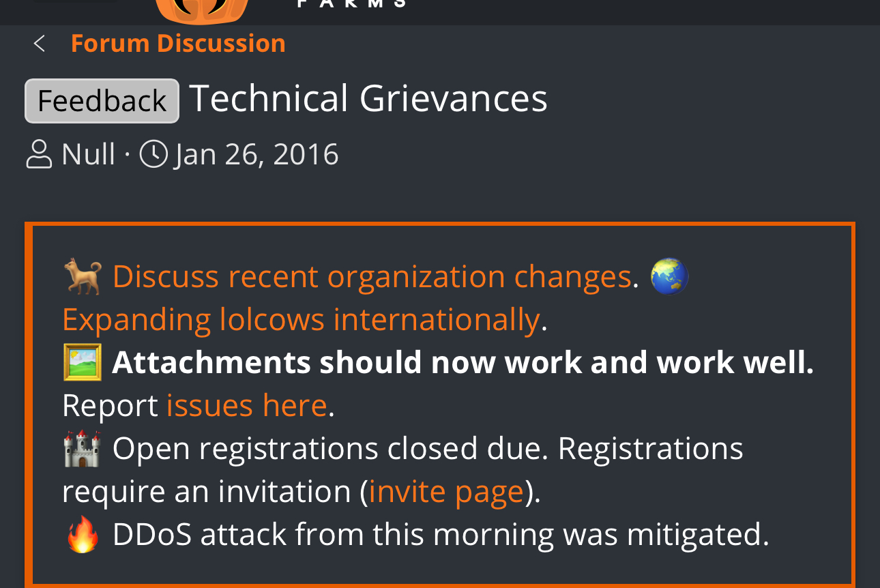The height and width of the screenshot is (588, 880).
Task: Open the invite page link
Action: [x=446, y=492]
